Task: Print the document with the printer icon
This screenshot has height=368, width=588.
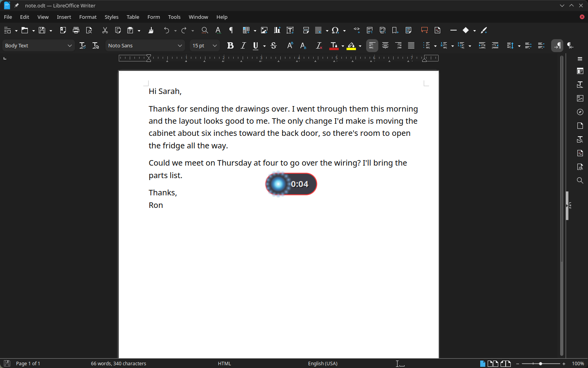Action: point(76,30)
